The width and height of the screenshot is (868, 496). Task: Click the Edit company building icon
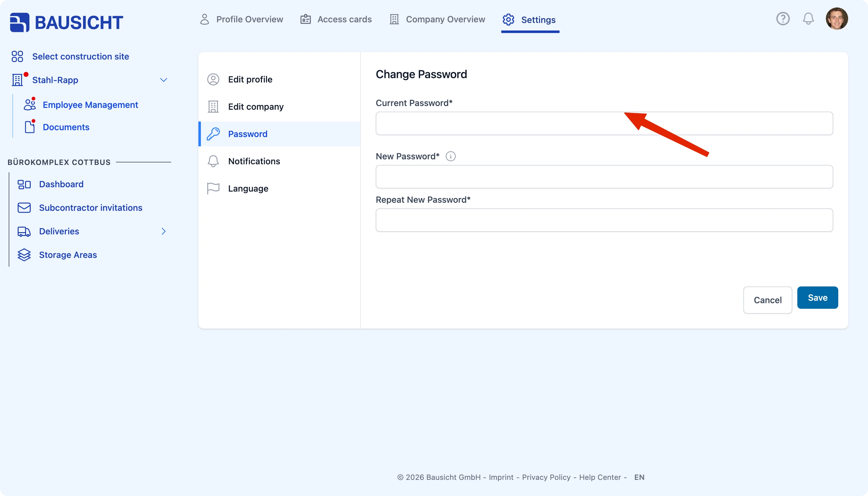tap(213, 107)
